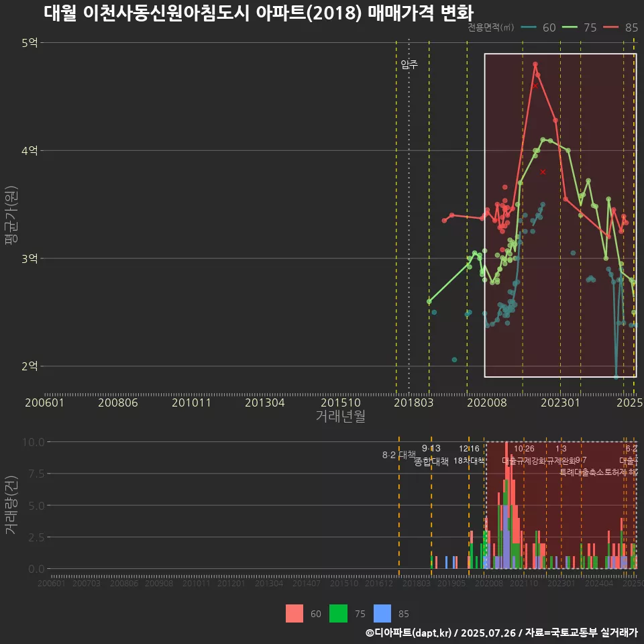Click '200601' on the upper price chart axis

(44, 402)
